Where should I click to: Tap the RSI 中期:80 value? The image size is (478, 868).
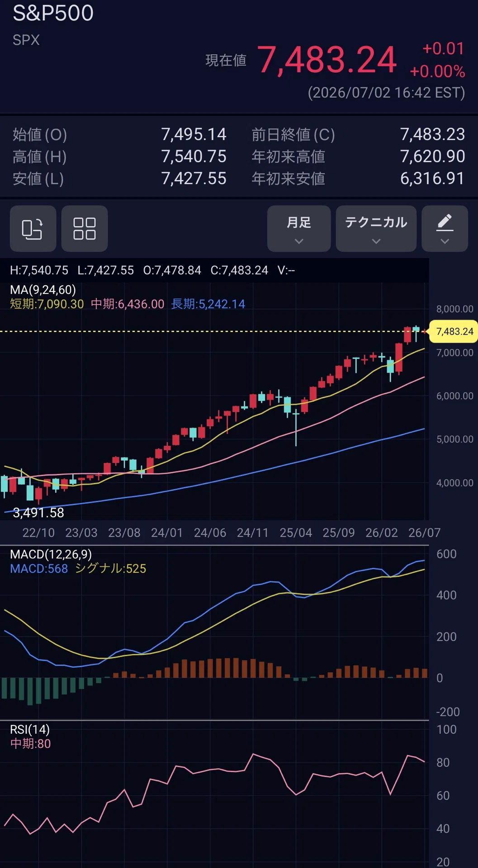click(30, 744)
